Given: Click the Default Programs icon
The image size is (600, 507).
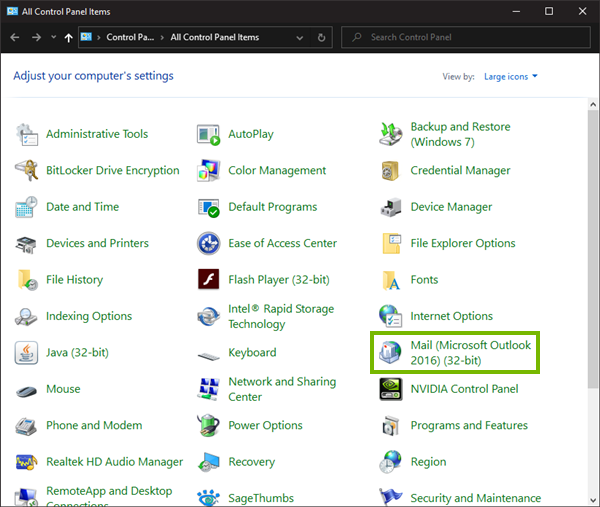Looking at the screenshot, I should click(x=209, y=208).
